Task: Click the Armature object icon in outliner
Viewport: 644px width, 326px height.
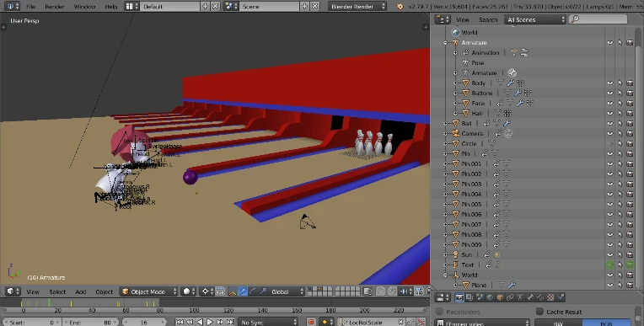Action: [455, 43]
